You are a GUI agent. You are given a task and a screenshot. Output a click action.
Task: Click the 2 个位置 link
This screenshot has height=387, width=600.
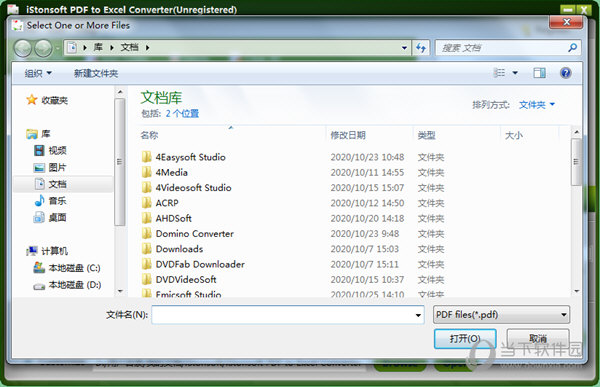coord(182,113)
